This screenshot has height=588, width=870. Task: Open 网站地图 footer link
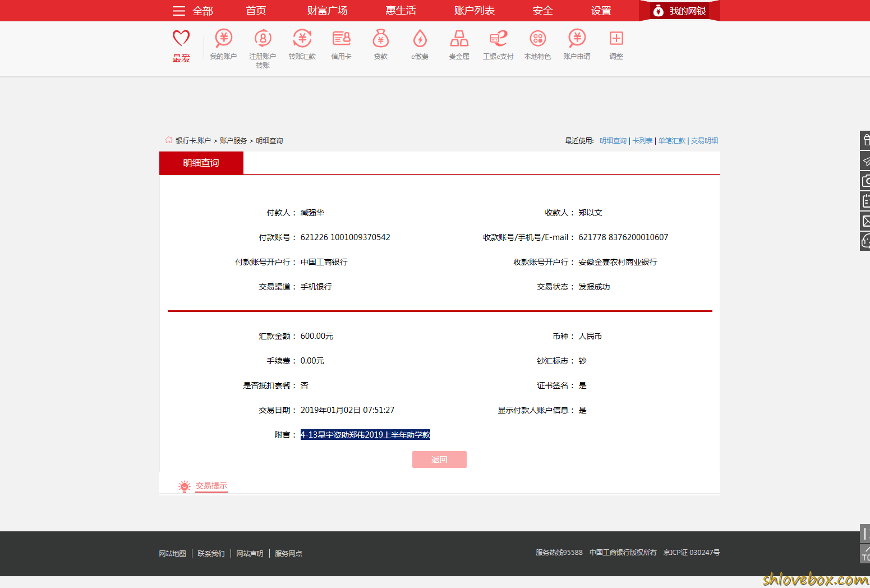click(172, 554)
